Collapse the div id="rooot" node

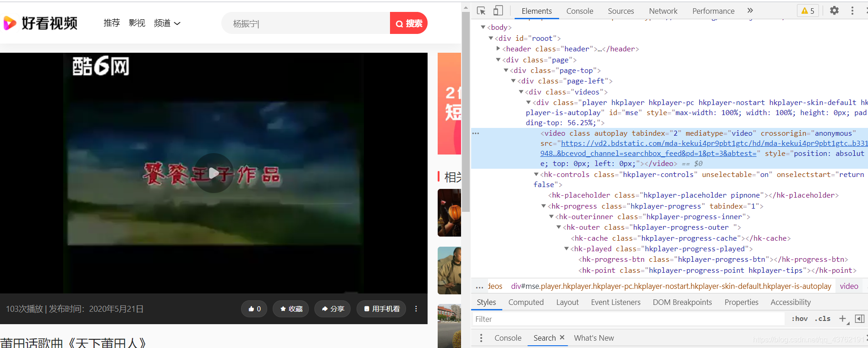click(x=491, y=38)
